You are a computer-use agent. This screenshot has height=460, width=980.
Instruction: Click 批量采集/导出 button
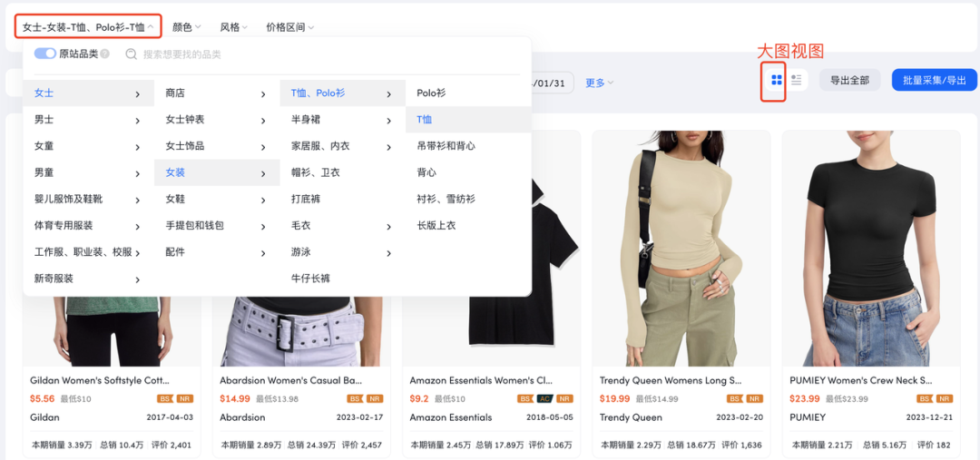(x=935, y=80)
